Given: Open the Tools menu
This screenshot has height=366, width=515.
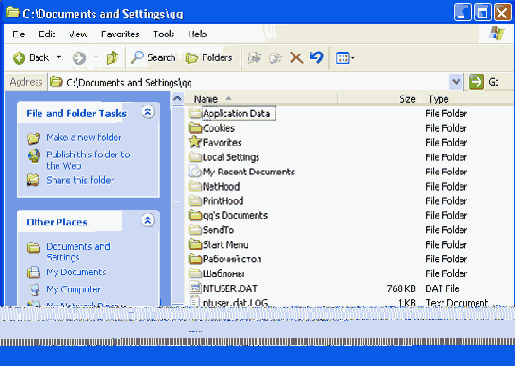Looking at the screenshot, I should click(x=163, y=34).
